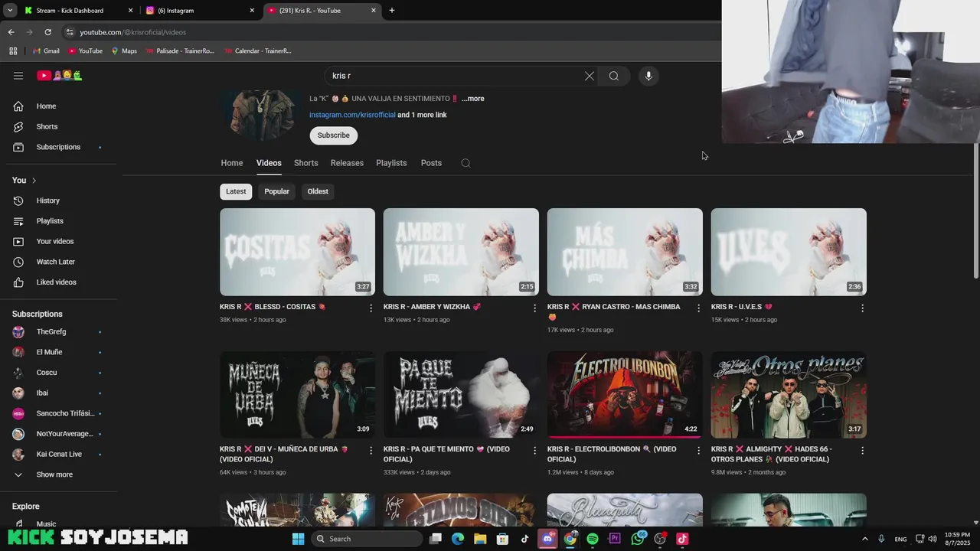The image size is (980, 551).
Task: Open Adobe Premiere Pro from the taskbar
Action: [615, 539]
